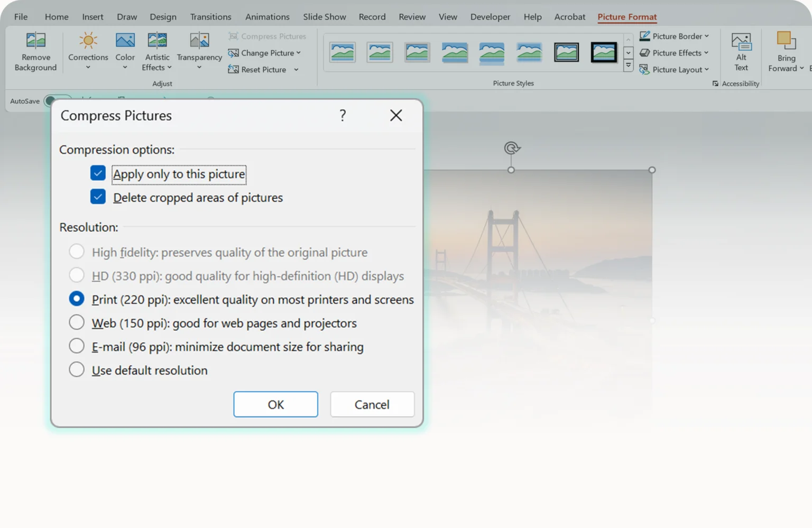Switch to the Home tab

(x=57, y=16)
